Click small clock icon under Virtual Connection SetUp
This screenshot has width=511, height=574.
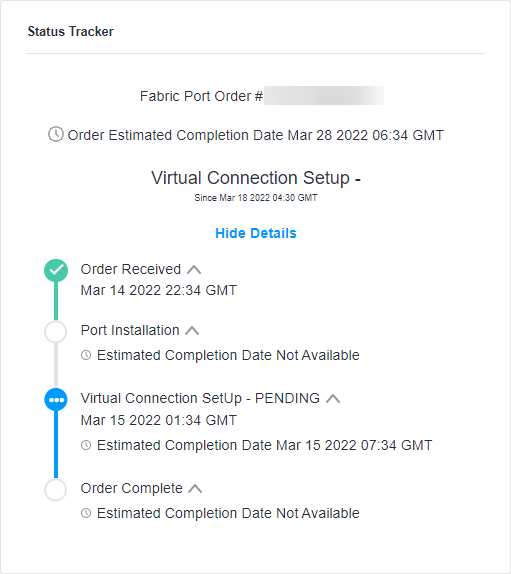click(x=86, y=445)
